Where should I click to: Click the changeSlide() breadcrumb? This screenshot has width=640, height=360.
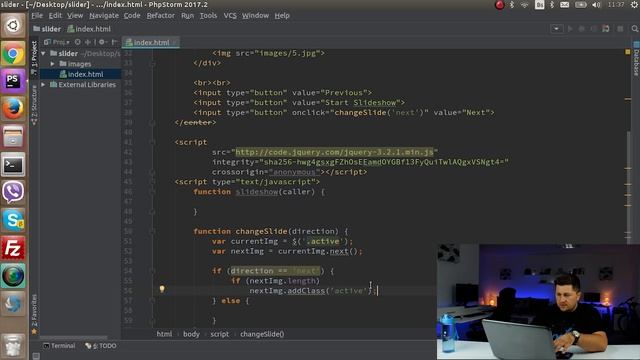pyautogui.click(x=262, y=334)
